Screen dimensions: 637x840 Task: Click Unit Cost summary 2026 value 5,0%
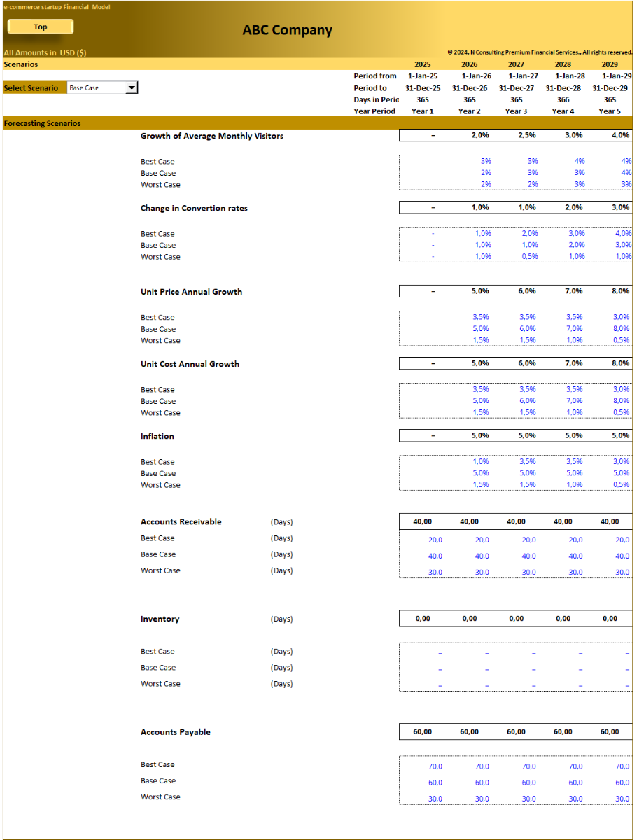pyautogui.click(x=480, y=364)
